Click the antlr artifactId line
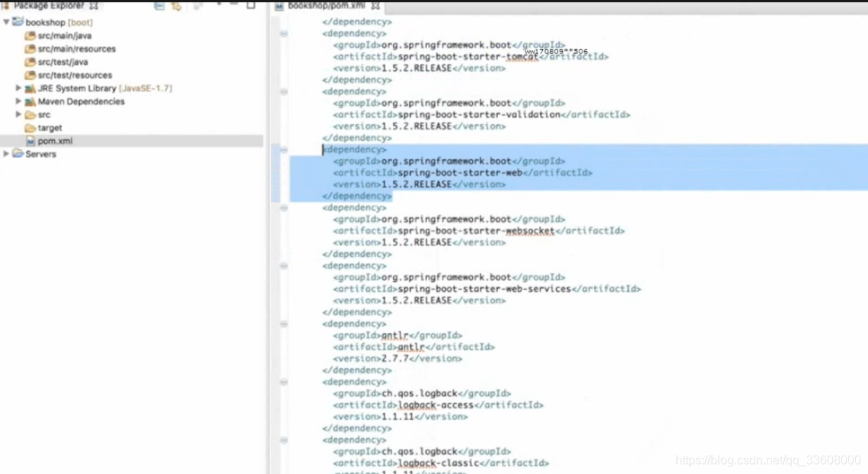 point(413,347)
